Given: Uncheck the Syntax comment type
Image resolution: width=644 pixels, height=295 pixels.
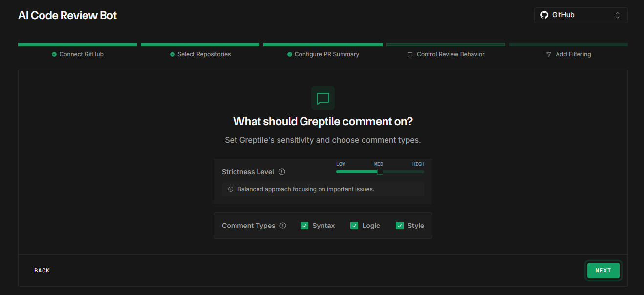Looking at the screenshot, I should coord(304,226).
